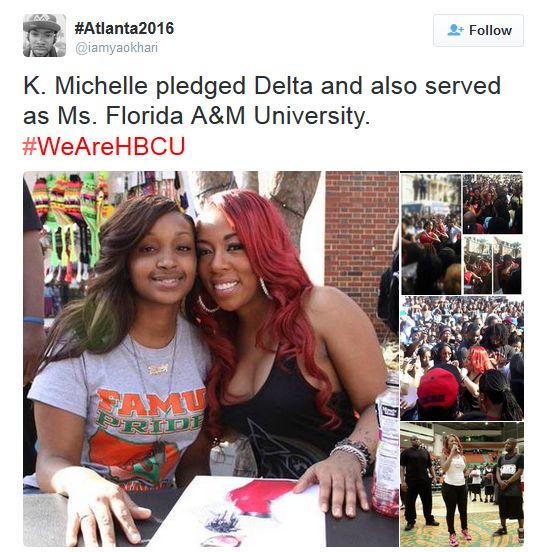This screenshot has height=552, width=548.
Task: Click the tweet text about K. Michelle
Action: click(x=262, y=100)
